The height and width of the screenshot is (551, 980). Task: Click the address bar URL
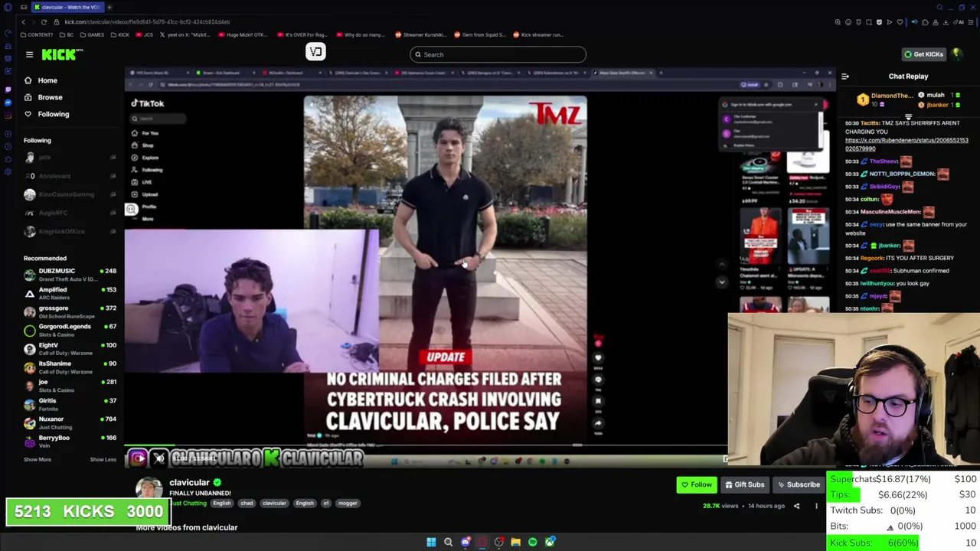point(147,21)
